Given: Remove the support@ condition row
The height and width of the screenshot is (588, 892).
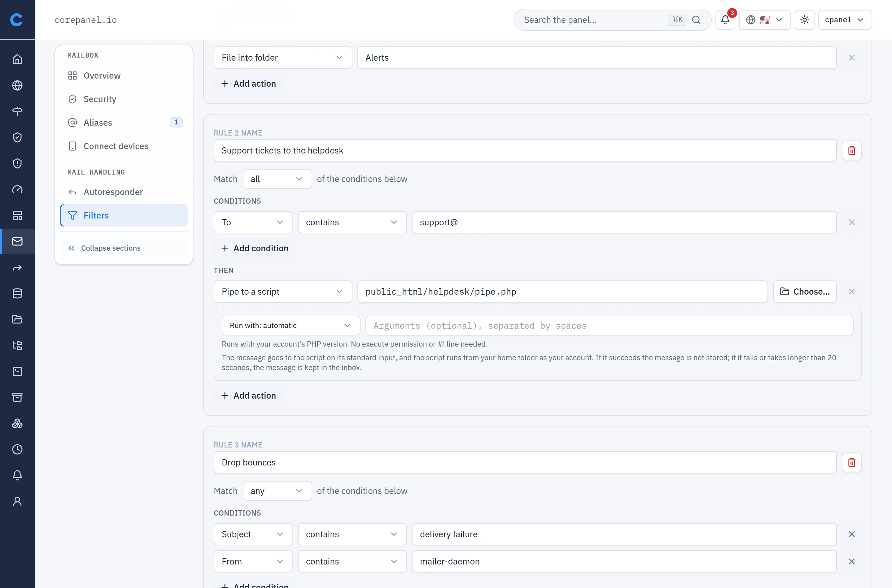Looking at the screenshot, I should [851, 223].
